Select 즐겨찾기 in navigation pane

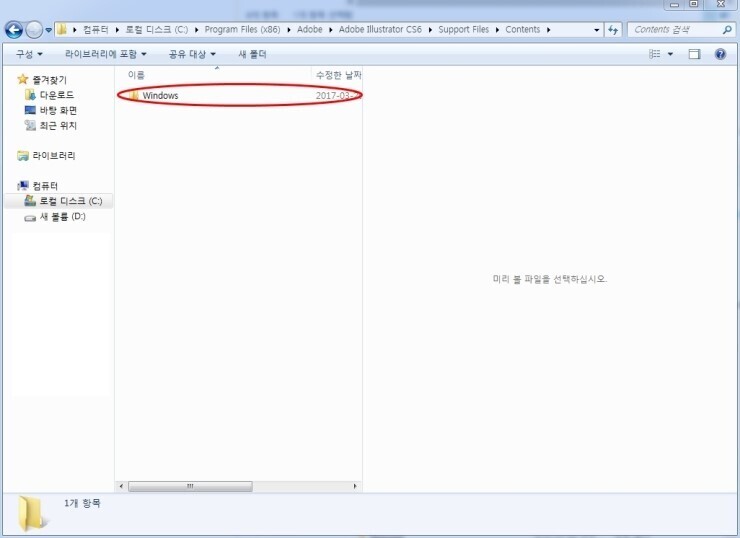(x=42, y=80)
